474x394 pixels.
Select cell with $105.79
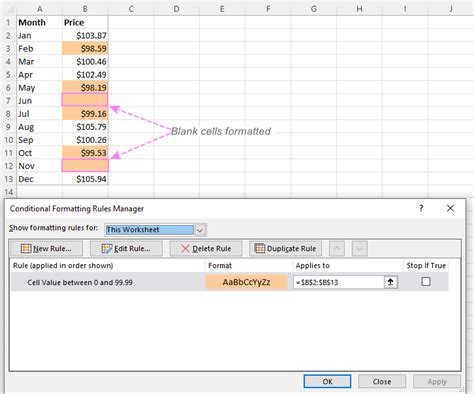point(85,127)
